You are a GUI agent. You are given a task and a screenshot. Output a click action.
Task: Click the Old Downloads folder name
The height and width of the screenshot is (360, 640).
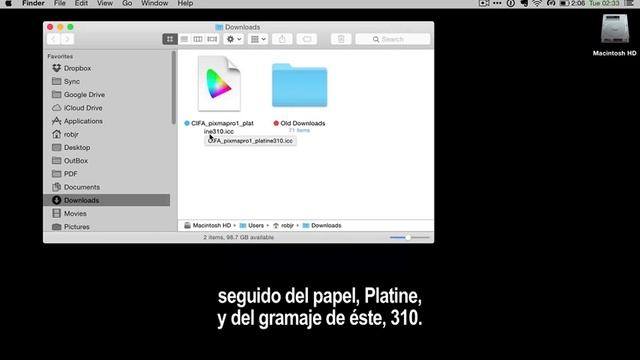[302, 123]
